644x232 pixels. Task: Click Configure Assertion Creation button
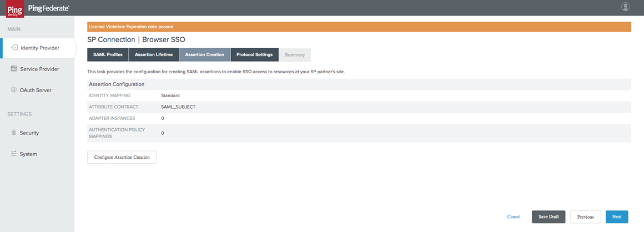(122, 157)
